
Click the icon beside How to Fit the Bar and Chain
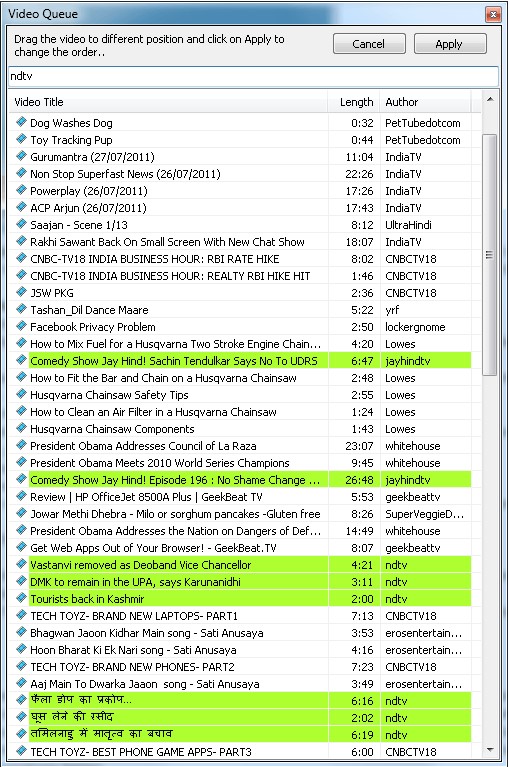pyautogui.click(x=21, y=377)
